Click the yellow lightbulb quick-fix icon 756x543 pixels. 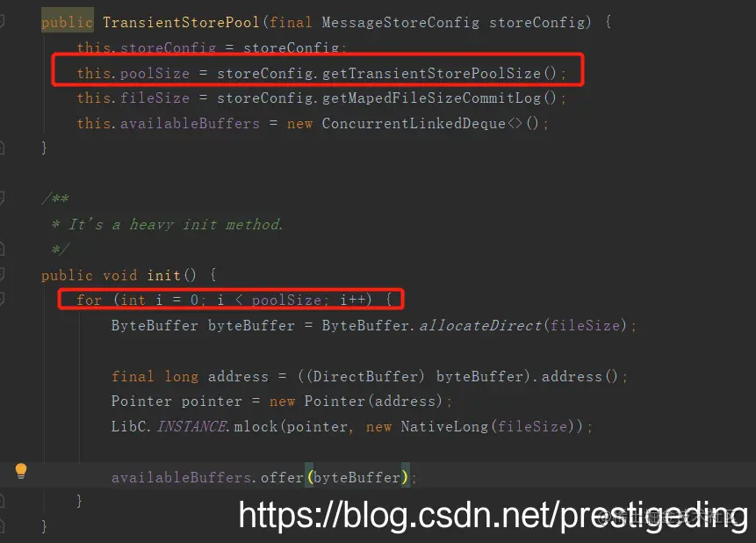[21, 471]
